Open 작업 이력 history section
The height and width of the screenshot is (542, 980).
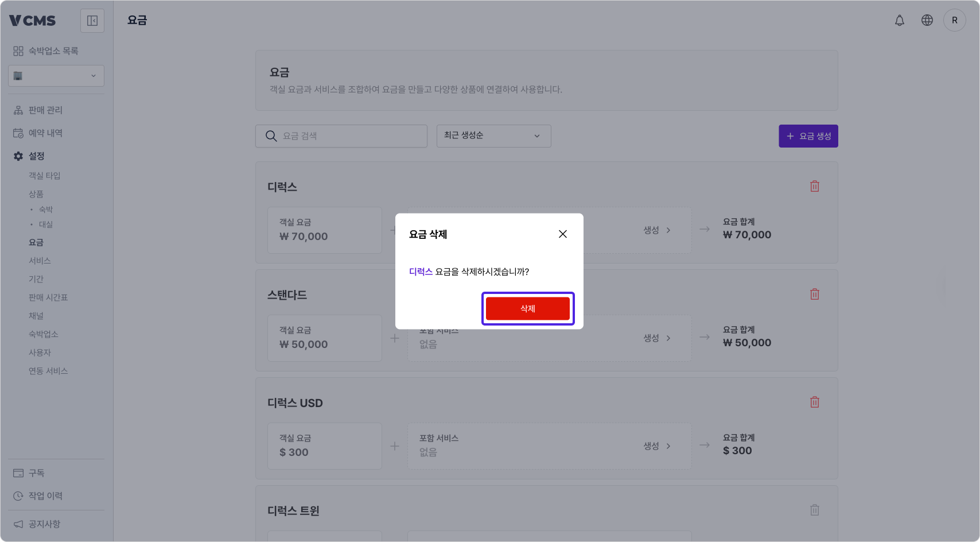click(46, 495)
